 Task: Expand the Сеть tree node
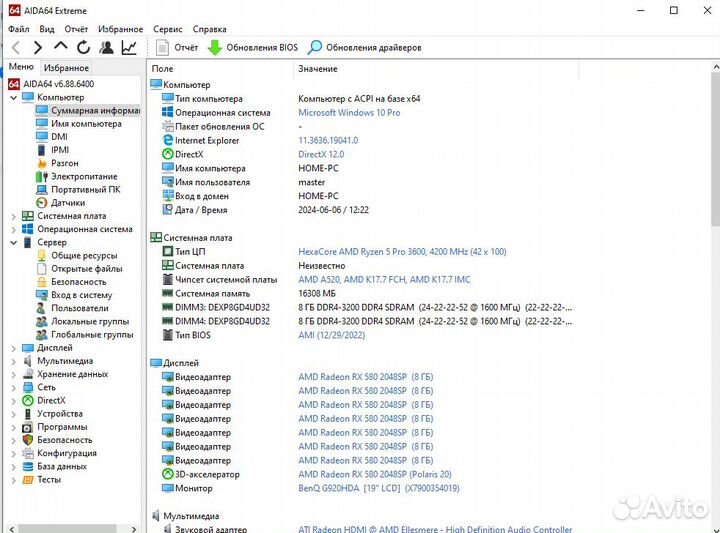coord(13,387)
